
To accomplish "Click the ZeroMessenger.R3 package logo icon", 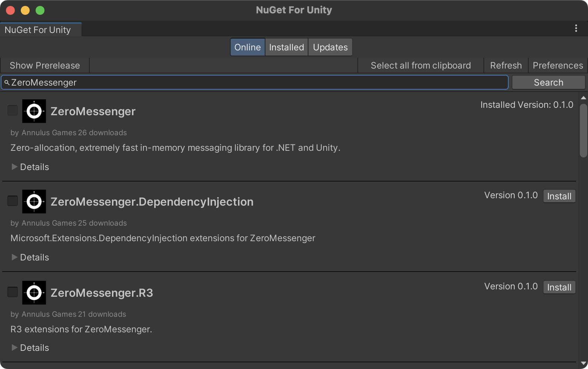I will [34, 293].
